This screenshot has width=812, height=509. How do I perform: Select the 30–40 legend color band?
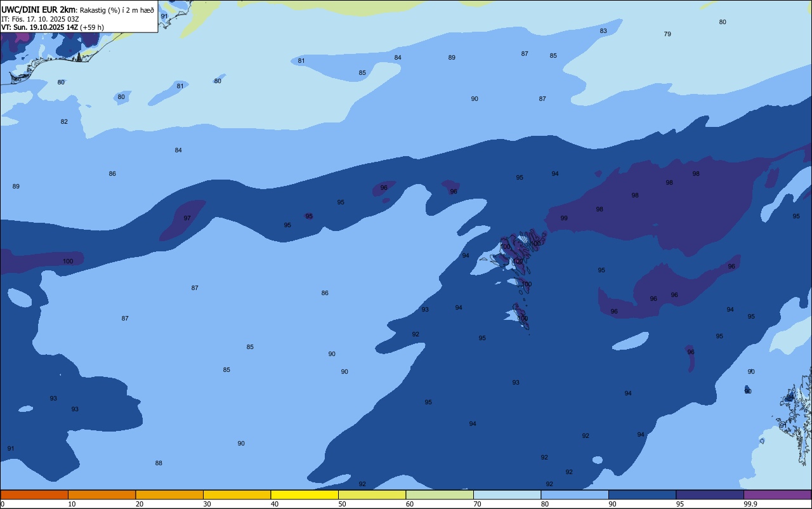[x=237, y=494]
